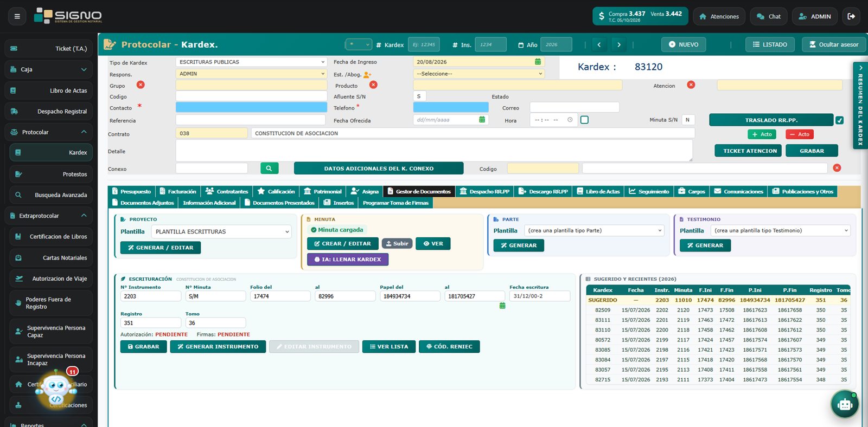
Task: Clear the Codigo conexo row with red X
Action: 837,168
